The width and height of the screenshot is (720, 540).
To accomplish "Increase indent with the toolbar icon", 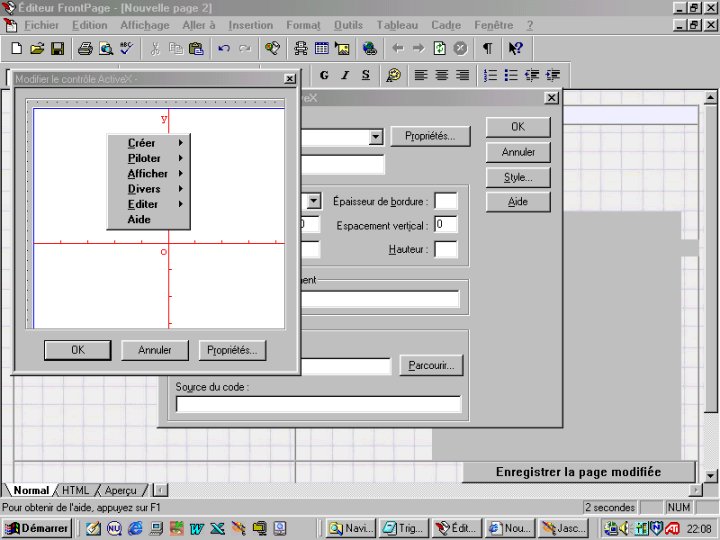I will 553,75.
